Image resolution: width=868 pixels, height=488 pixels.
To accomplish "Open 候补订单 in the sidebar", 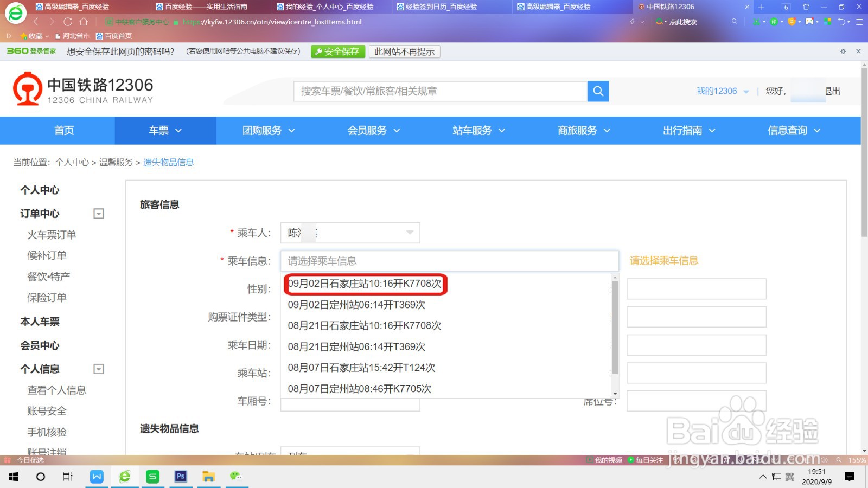I will coord(47,255).
